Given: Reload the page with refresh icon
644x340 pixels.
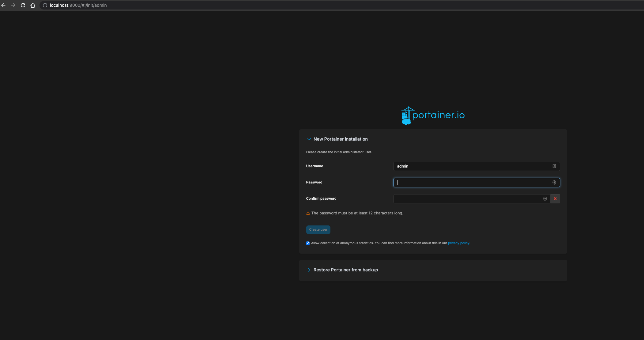Looking at the screenshot, I should [x=23, y=5].
